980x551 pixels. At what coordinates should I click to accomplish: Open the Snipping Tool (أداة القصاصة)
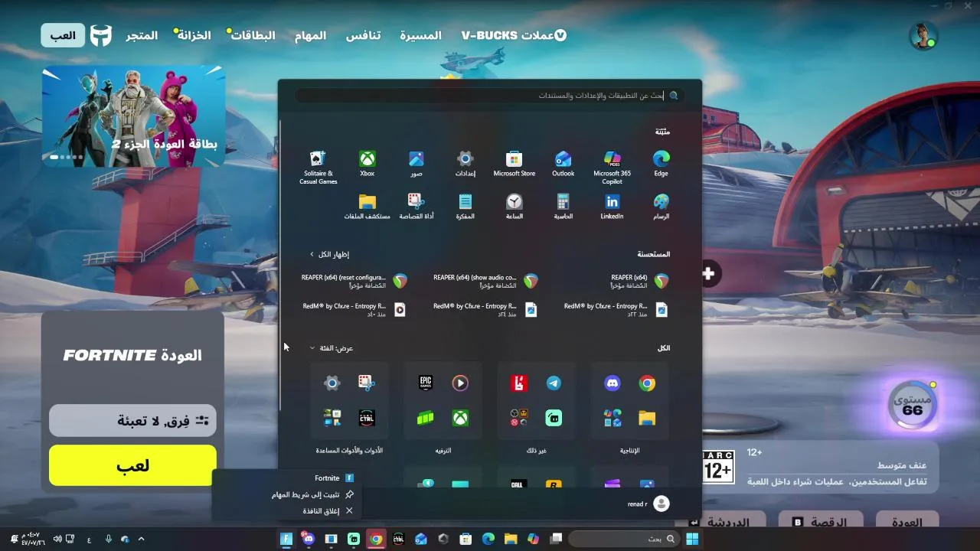pos(416,207)
